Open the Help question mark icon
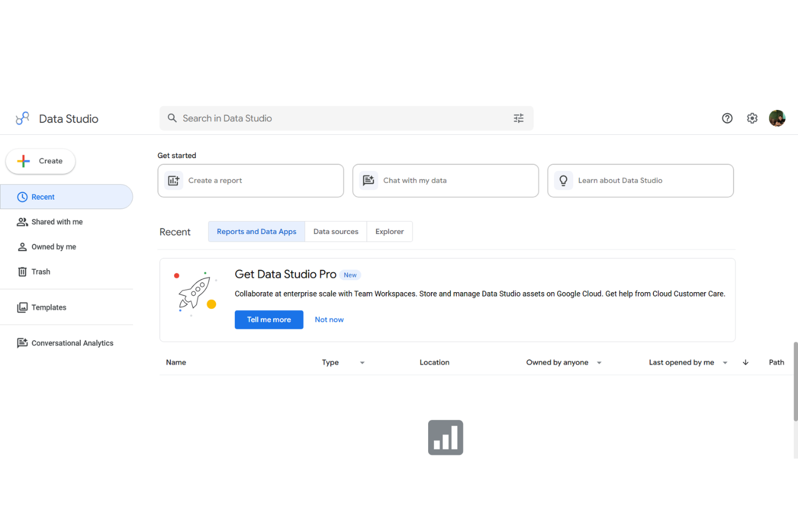Image resolution: width=798 pixels, height=532 pixels. coord(727,118)
